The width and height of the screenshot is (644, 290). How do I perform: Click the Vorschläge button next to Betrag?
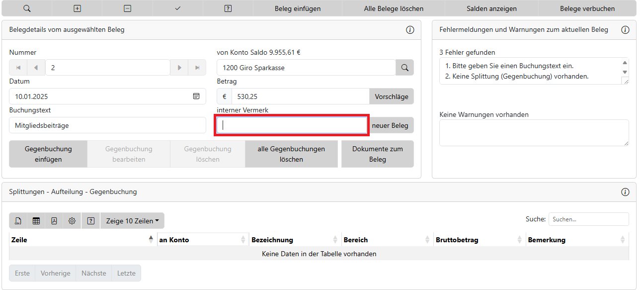pos(391,97)
